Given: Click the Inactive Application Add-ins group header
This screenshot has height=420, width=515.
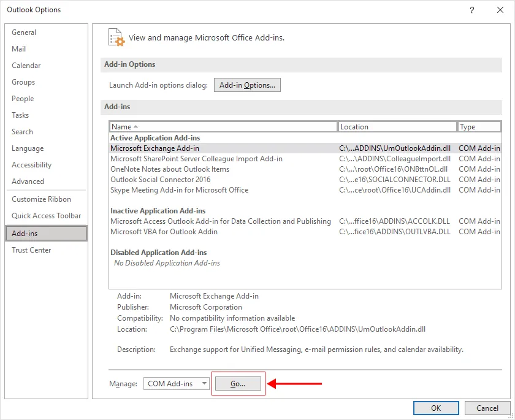Looking at the screenshot, I should click(x=158, y=211).
